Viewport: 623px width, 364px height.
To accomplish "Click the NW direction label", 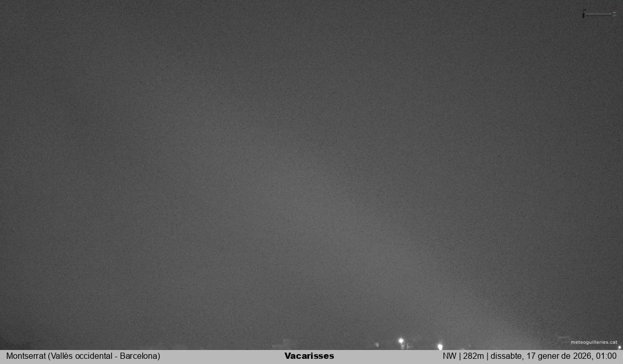I will coord(449,356).
